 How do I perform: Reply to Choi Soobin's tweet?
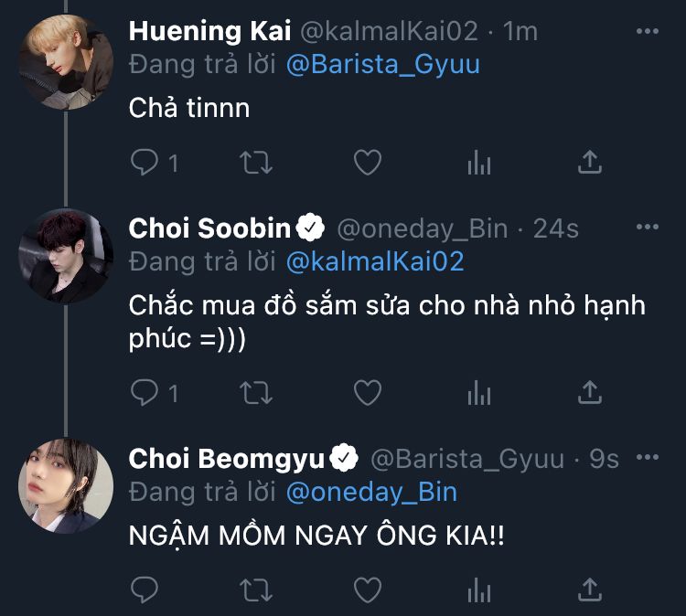[x=145, y=393]
